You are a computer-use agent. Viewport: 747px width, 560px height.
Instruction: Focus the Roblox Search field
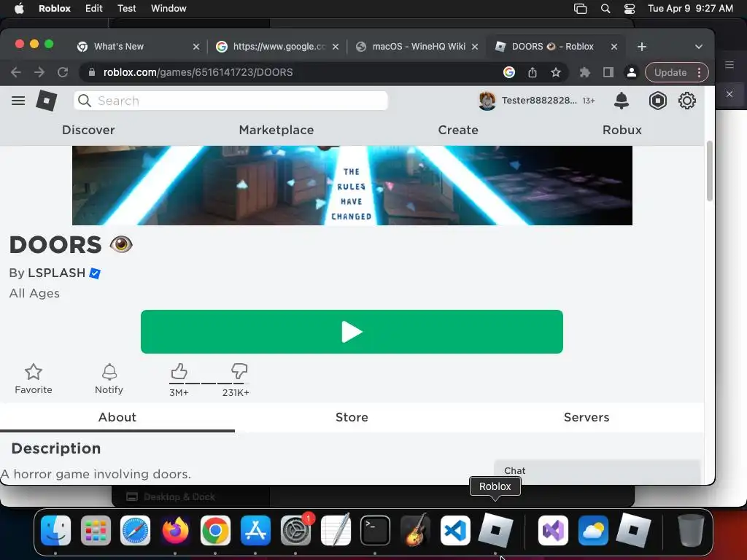(x=231, y=101)
